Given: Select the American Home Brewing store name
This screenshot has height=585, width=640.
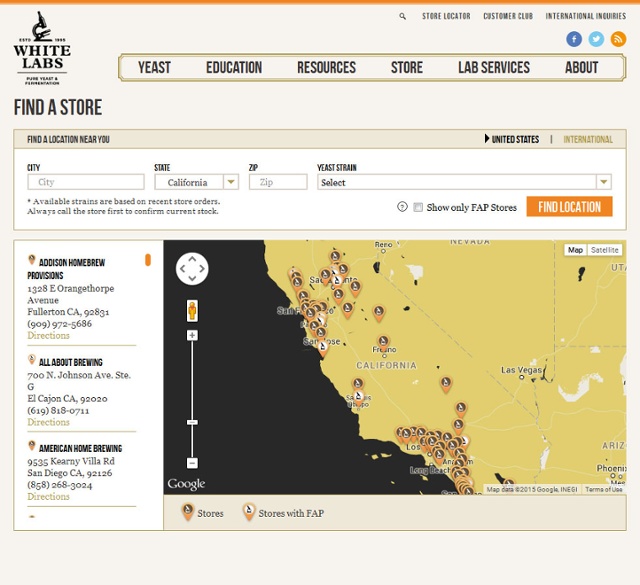Looking at the screenshot, I should click(80, 448).
